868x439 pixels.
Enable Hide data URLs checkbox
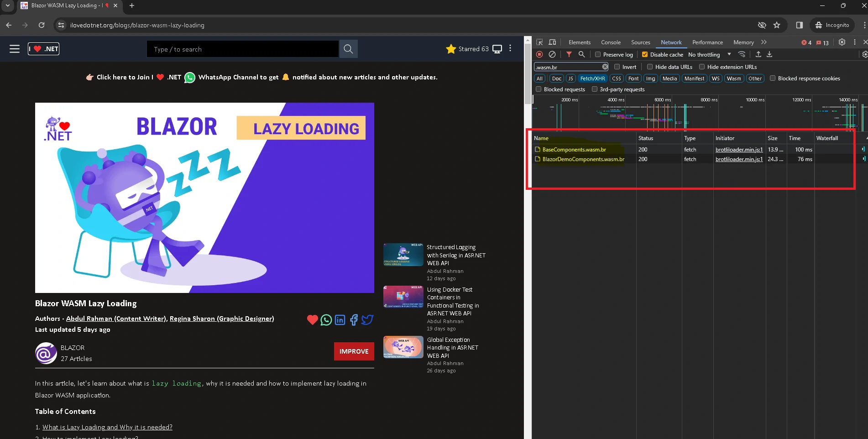650,67
